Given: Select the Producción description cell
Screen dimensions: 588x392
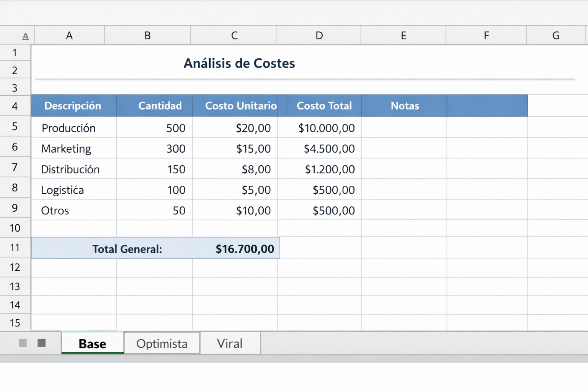Looking at the screenshot, I should coord(73,128).
